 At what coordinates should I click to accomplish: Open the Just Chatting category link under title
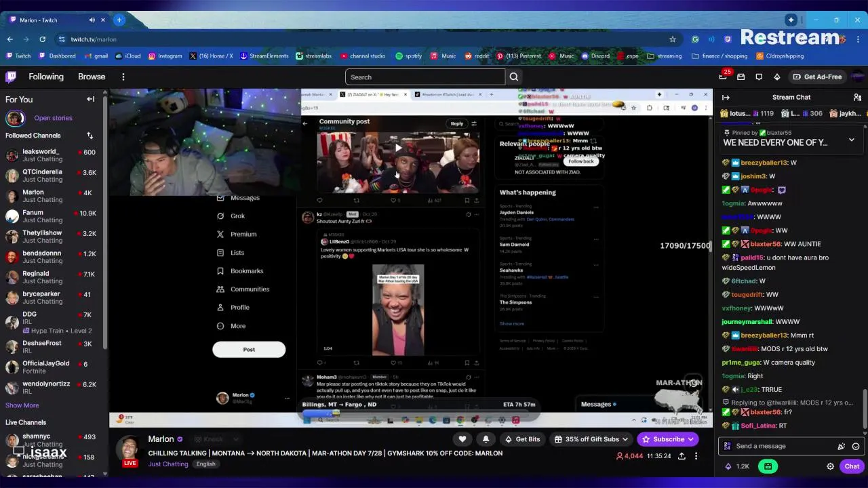(x=167, y=464)
